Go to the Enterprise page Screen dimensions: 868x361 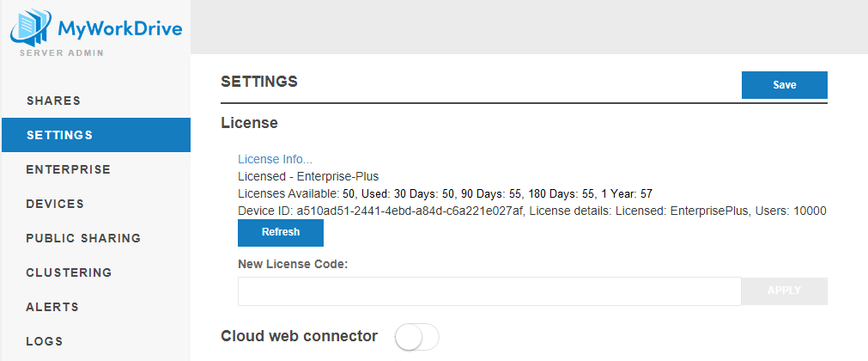(69, 169)
